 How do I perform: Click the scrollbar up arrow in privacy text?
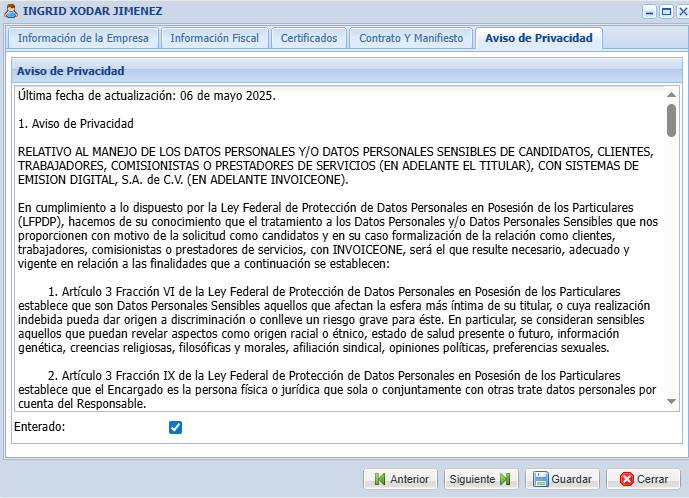coord(671,95)
